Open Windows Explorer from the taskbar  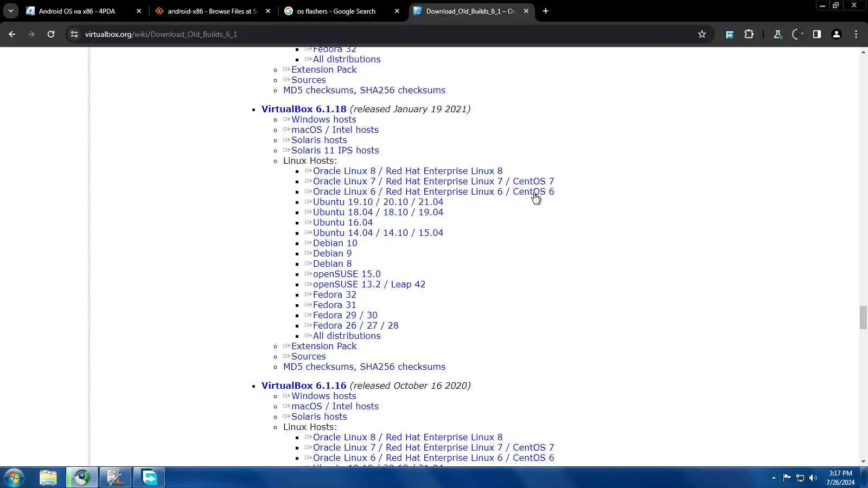coord(48,478)
